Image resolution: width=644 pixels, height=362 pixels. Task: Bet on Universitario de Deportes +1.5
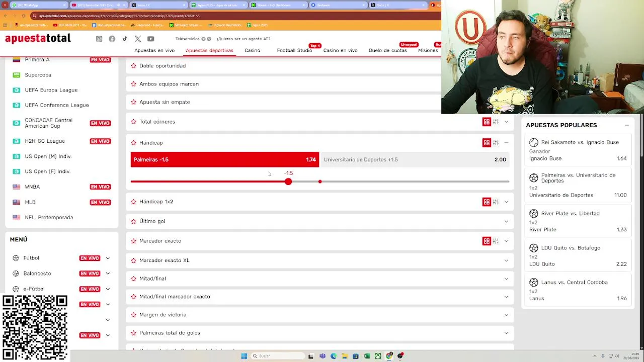(x=415, y=159)
